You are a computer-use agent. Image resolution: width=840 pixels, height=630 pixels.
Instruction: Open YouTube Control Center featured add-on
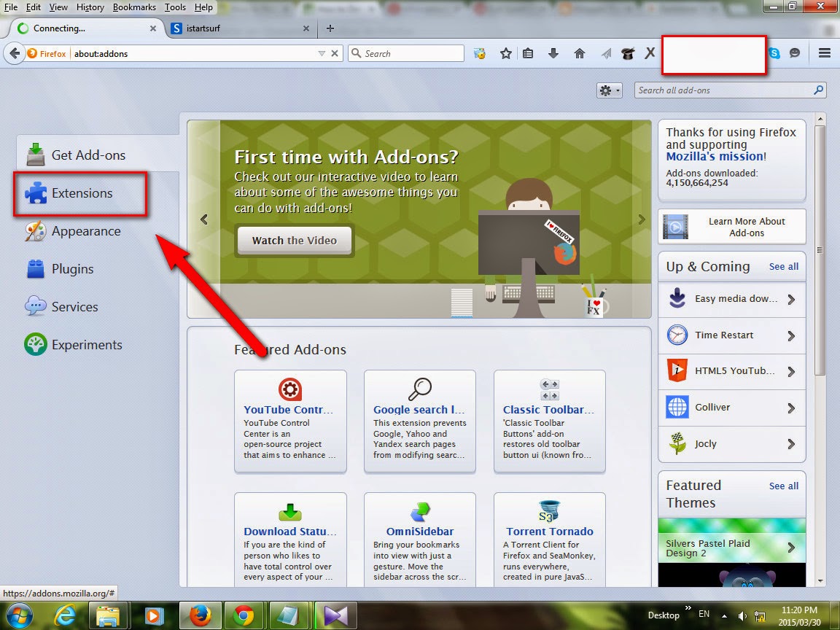pos(290,421)
